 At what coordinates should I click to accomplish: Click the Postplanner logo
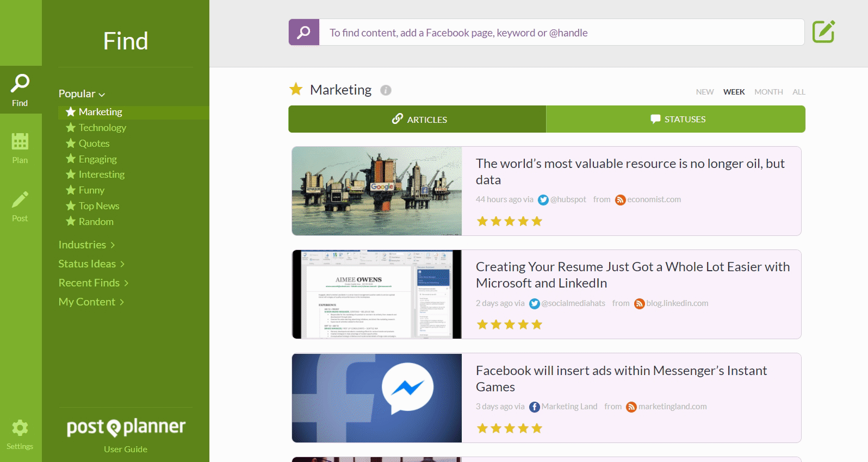[126, 427]
